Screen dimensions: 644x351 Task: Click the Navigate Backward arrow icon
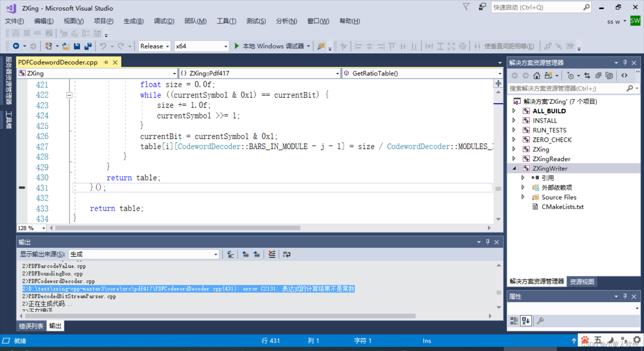click(x=16, y=46)
